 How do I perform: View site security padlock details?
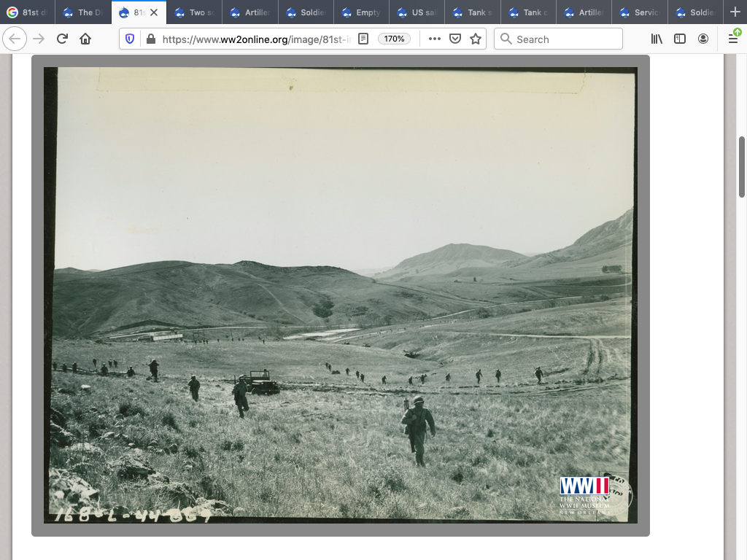pos(150,39)
